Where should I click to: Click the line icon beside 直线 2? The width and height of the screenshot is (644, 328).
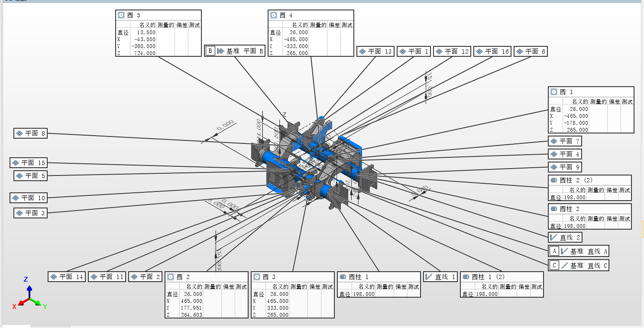[553, 237]
